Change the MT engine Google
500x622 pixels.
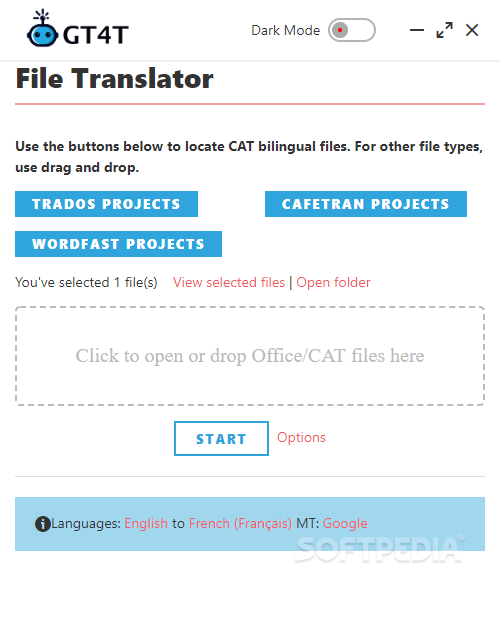345,524
